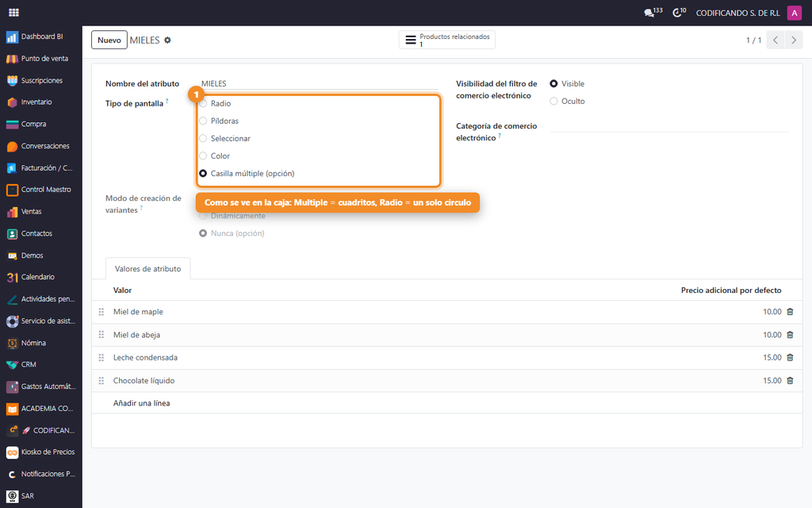Edit the Nombre del atributo field
The image size is (812, 508).
click(x=320, y=83)
